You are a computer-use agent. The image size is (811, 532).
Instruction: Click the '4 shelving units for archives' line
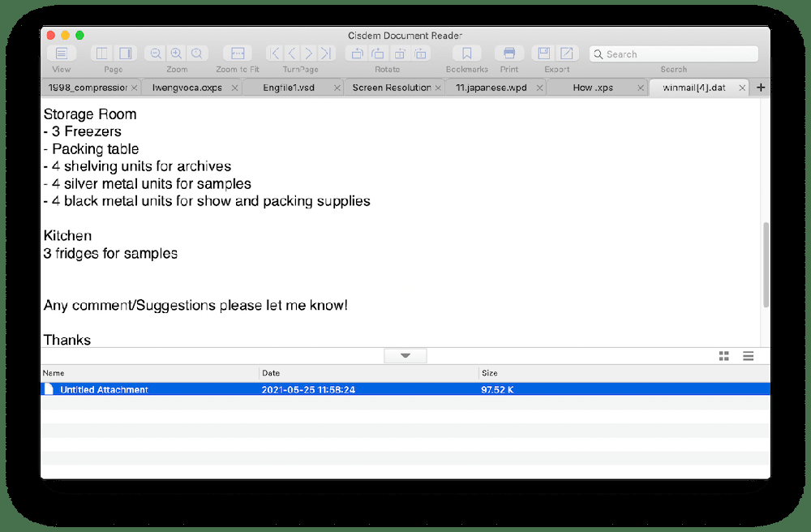coord(137,166)
